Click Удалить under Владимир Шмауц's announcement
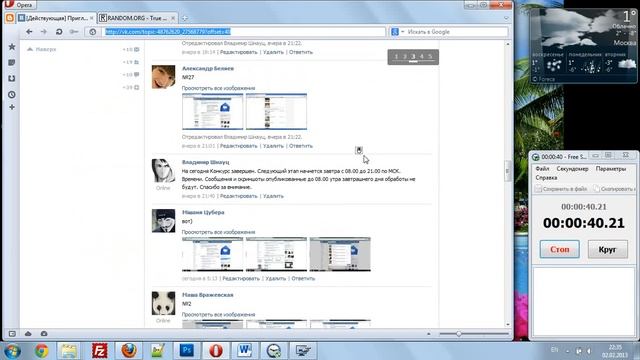640x360 pixels. [x=273, y=196]
